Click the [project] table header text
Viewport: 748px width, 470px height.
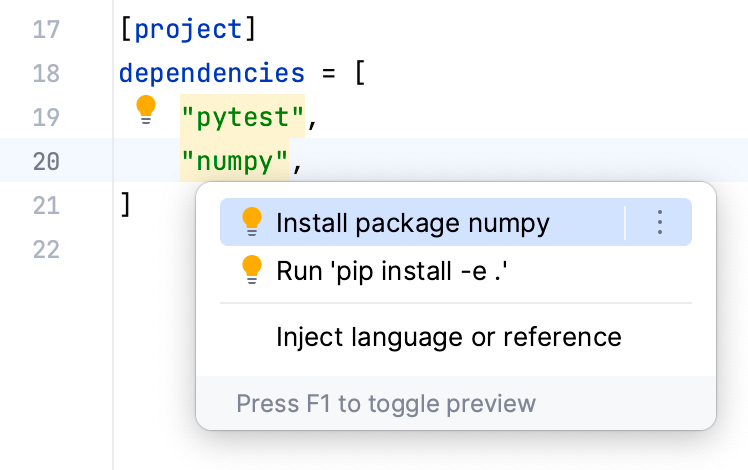[188, 29]
